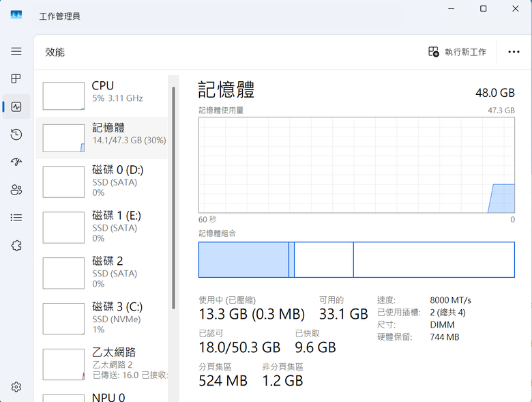The height and width of the screenshot is (402, 532).
Task: Select the CPU performance item
Action: tap(102, 96)
